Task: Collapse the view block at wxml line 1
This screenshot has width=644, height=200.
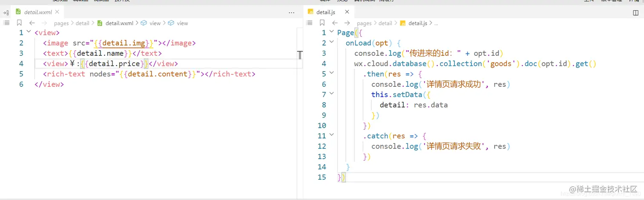Action: click(x=29, y=31)
